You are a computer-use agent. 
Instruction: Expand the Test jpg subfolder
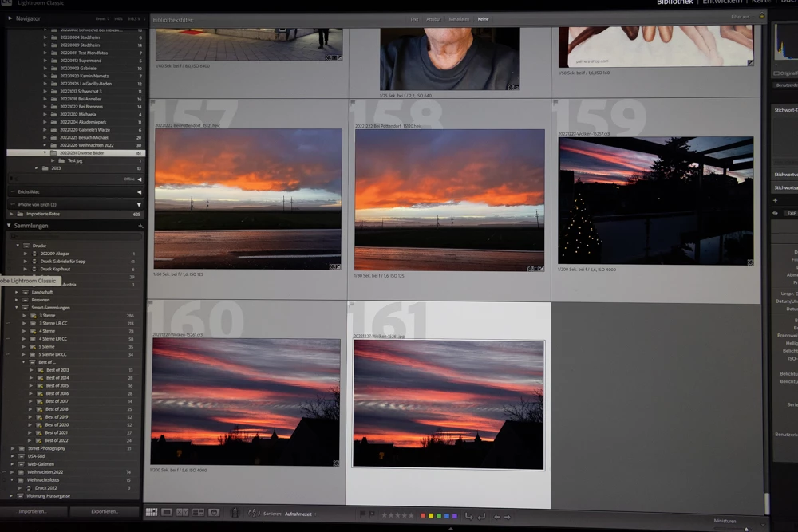click(x=53, y=161)
